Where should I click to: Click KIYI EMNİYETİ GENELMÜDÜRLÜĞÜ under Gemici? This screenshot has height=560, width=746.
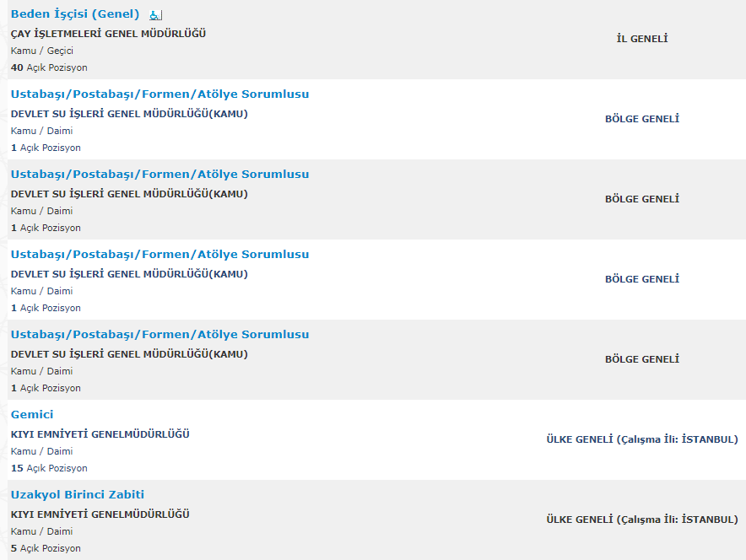100,434
